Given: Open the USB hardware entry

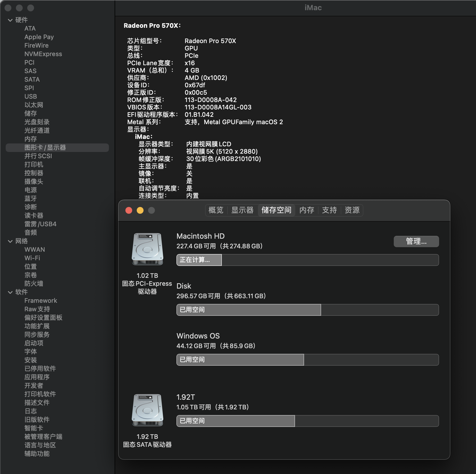Looking at the screenshot, I should pyautogui.click(x=31, y=97).
